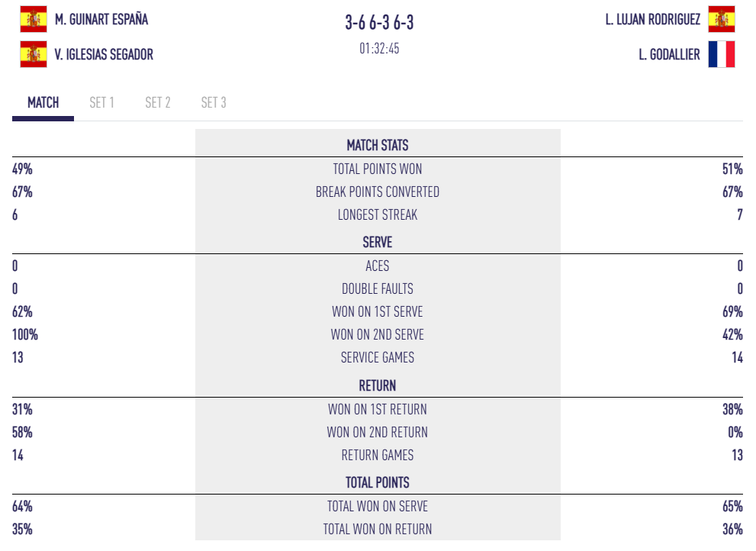The width and height of the screenshot is (756, 551).
Task: Click Spain flag beside L. Lujan Rodriguez
Action: (x=721, y=19)
